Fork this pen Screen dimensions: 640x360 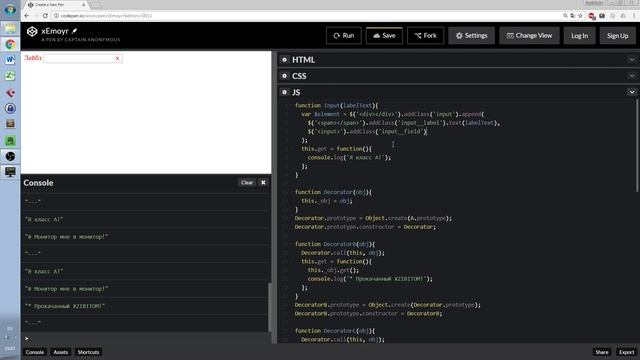[425, 36]
